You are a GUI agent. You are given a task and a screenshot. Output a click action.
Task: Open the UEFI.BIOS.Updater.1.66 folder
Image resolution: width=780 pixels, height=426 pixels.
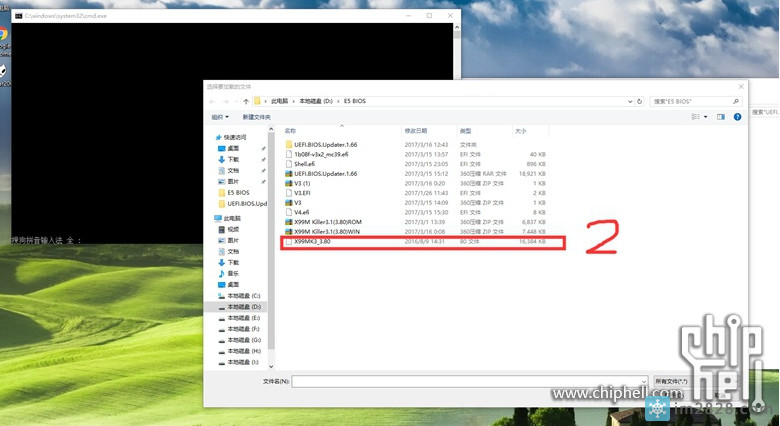point(326,144)
